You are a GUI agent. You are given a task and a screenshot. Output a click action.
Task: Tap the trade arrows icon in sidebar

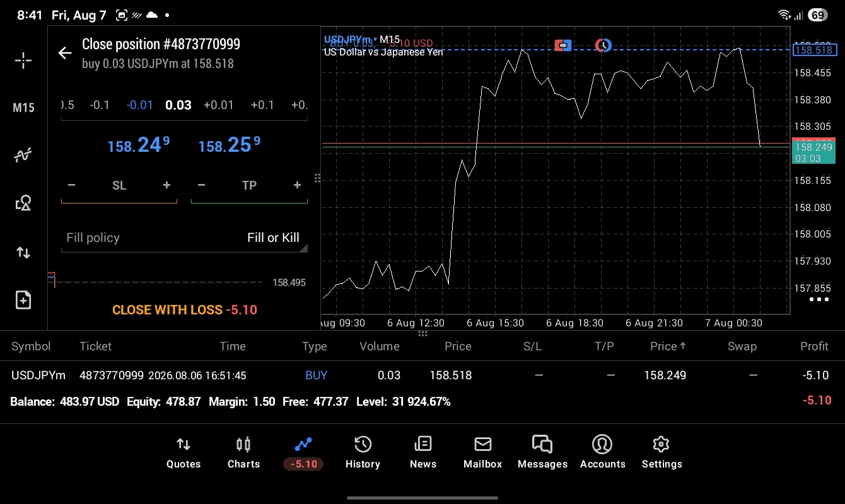tap(23, 253)
